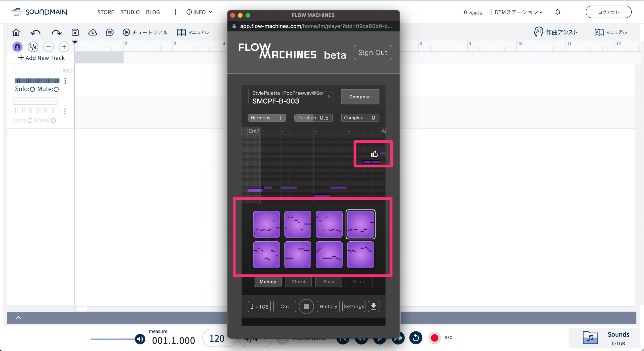Click Sign Out in Flow Machines

373,52
